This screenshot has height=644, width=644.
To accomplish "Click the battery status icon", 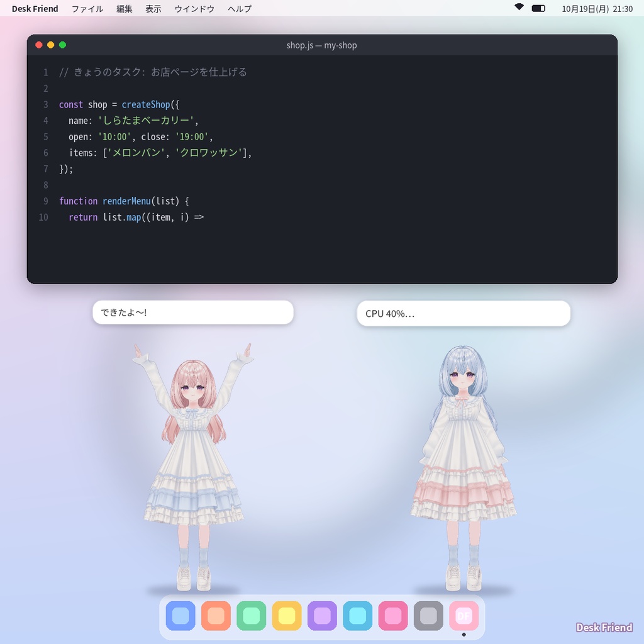I will click(538, 8).
